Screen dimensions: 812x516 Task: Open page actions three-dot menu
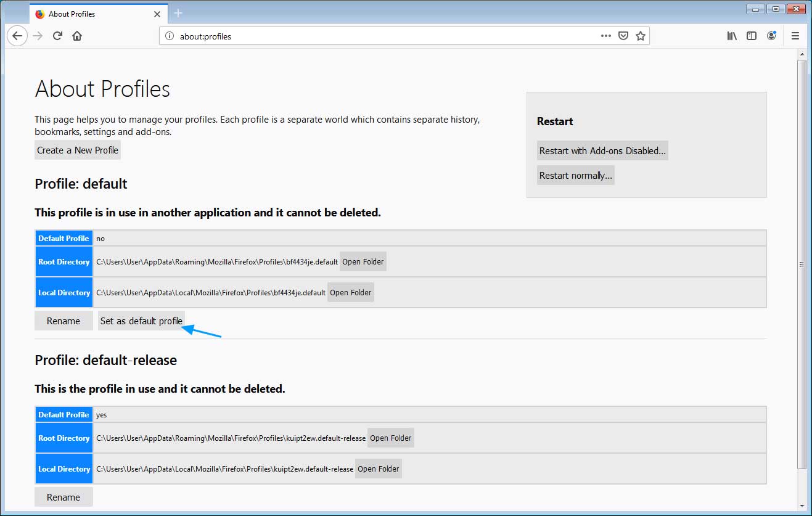tap(606, 36)
